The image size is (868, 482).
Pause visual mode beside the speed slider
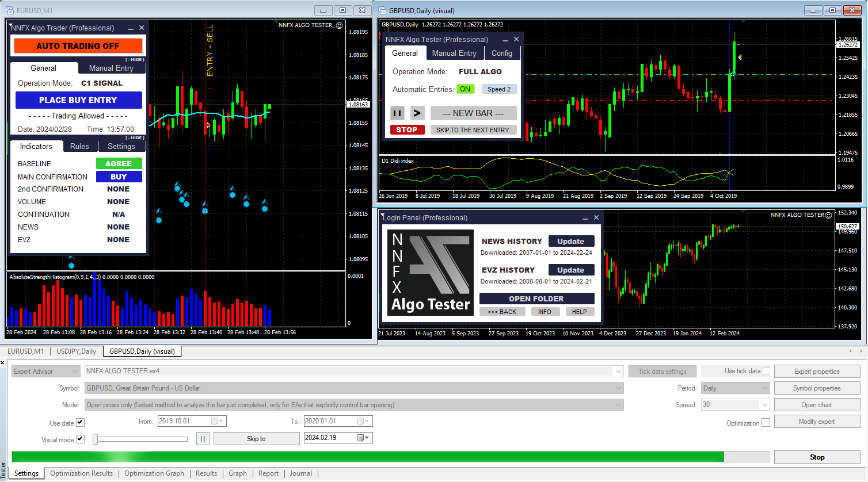click(x=203, y=439)
